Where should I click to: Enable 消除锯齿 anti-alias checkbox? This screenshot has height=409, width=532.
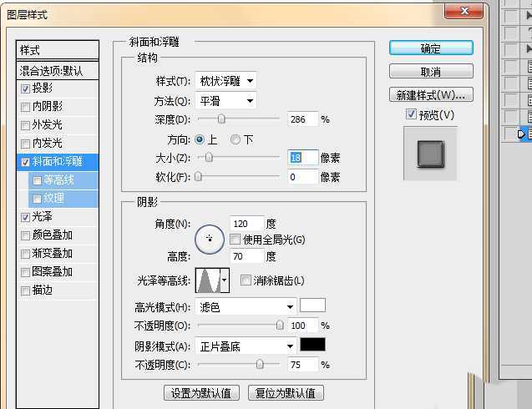point(246,280)
